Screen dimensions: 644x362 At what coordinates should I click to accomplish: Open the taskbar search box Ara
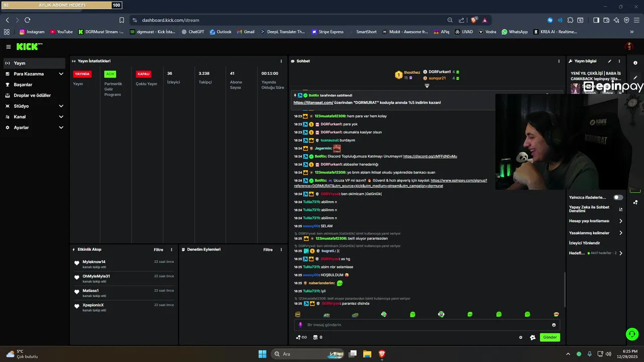[x=307, y=354]
